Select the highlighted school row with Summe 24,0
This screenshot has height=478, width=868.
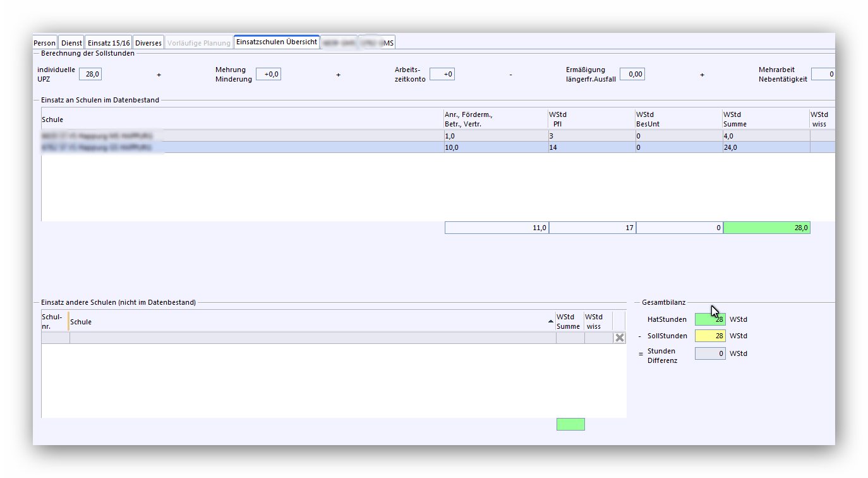point(438,147)
